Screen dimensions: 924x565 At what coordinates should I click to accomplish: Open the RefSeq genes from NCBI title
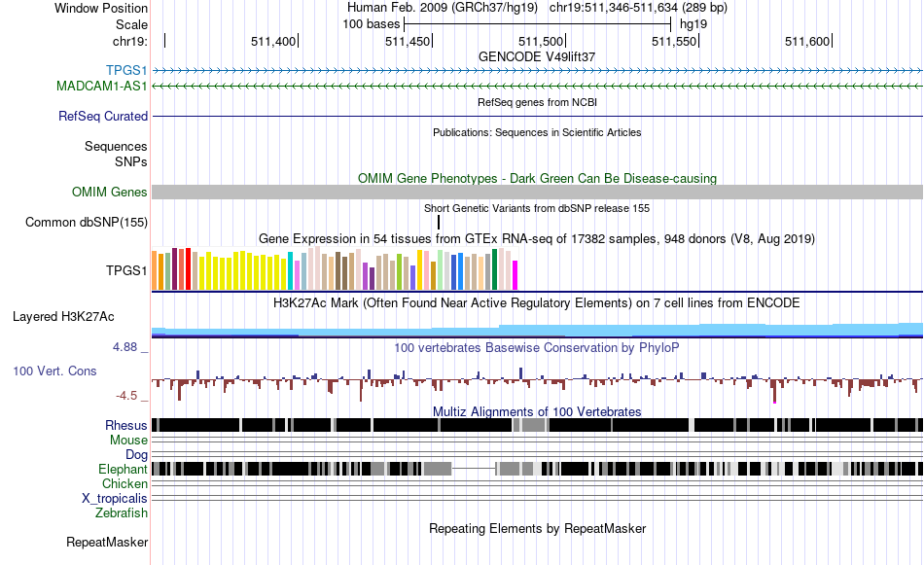(x=537, y=102)
